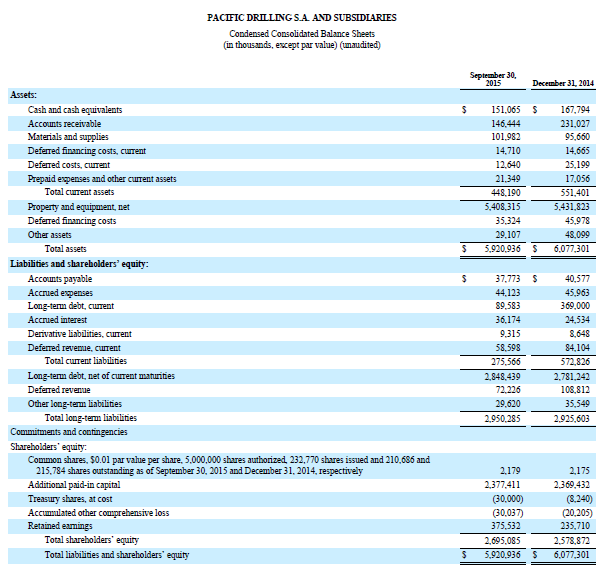
Task: Click the 'Accounts payable' row label
Action: click(60, 279)
